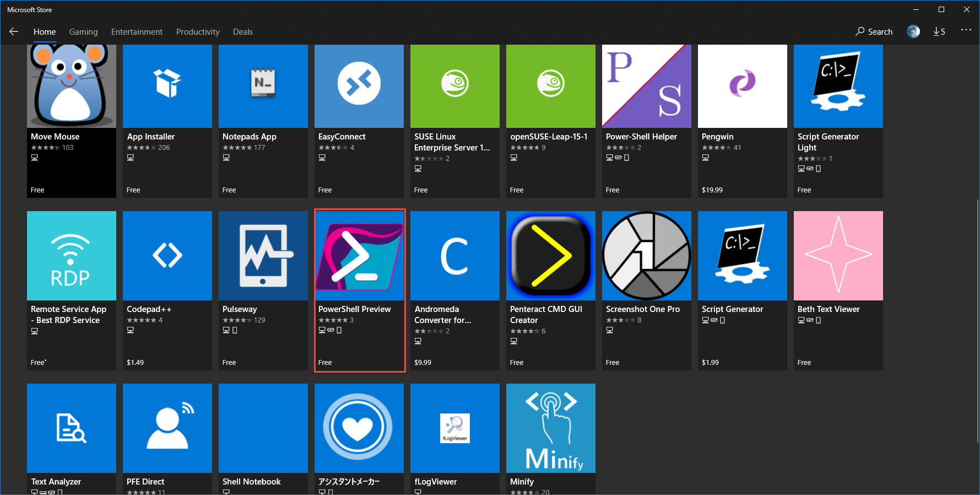Click the Pengwin $19.99 price
The height and width of the screenshot is (495, 980).
coord(712,190)
